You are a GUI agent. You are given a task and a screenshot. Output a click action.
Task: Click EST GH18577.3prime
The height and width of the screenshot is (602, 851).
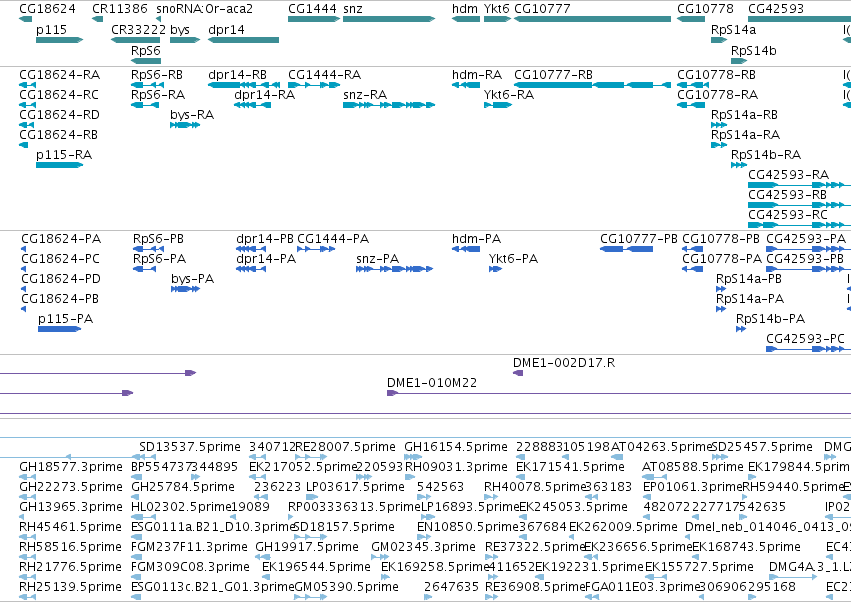coord(71,467)
